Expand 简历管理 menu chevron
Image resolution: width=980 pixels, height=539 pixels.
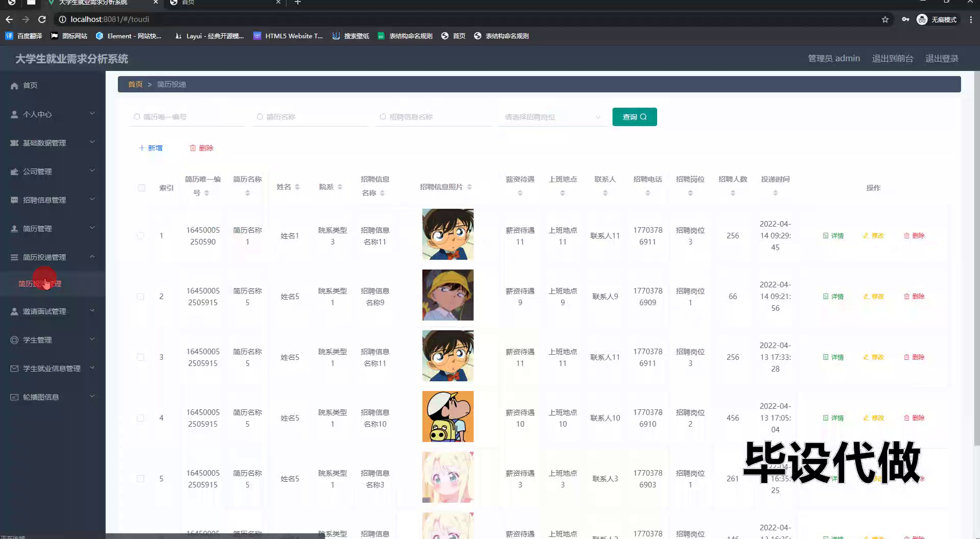(x=92, y=228)
